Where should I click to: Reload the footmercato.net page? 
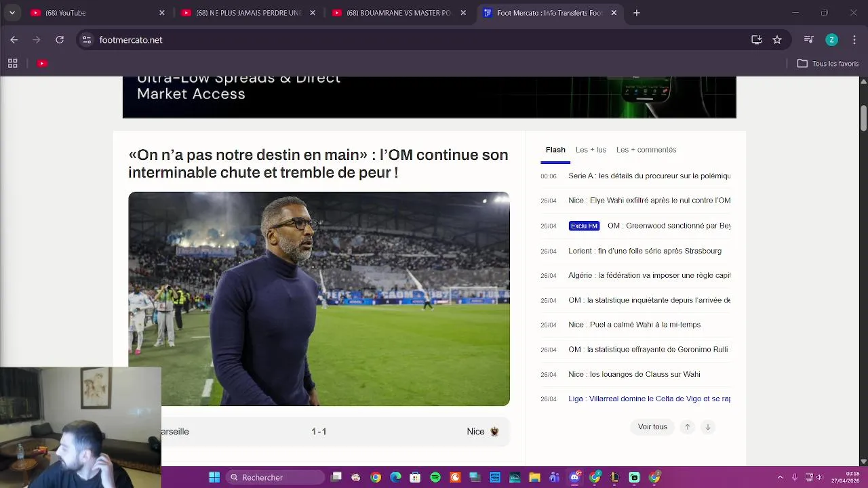[x=60, y=40]
